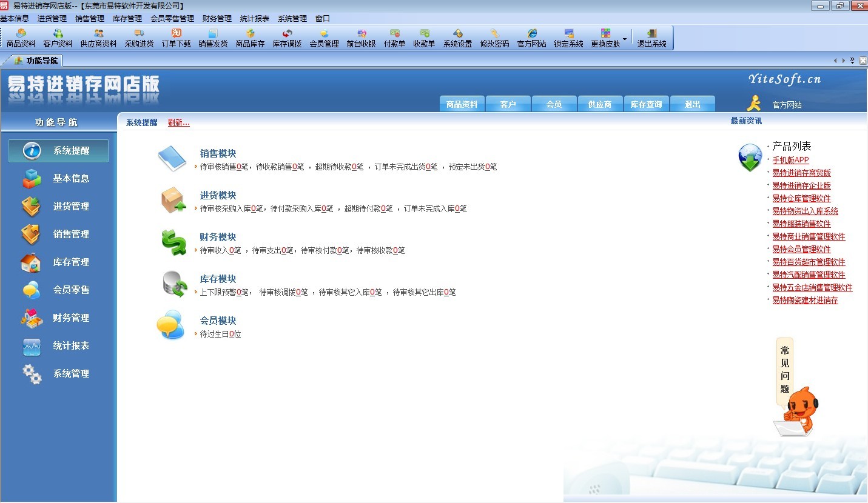Click 锁定系统 toolbar icon
Image resolution: width=868 pixels, height=503 pixels.
(x=568, y=38)
